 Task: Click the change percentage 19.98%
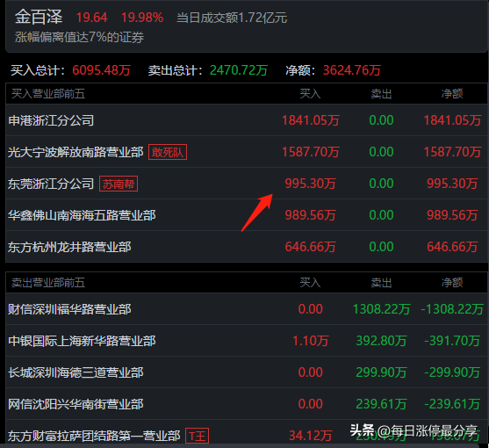tap(142, 18)
